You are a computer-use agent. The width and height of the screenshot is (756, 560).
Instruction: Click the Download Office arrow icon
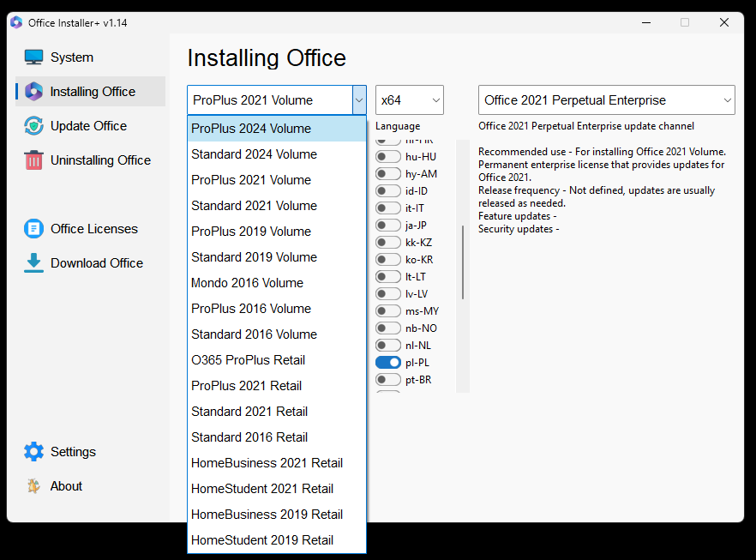[33, 263]
